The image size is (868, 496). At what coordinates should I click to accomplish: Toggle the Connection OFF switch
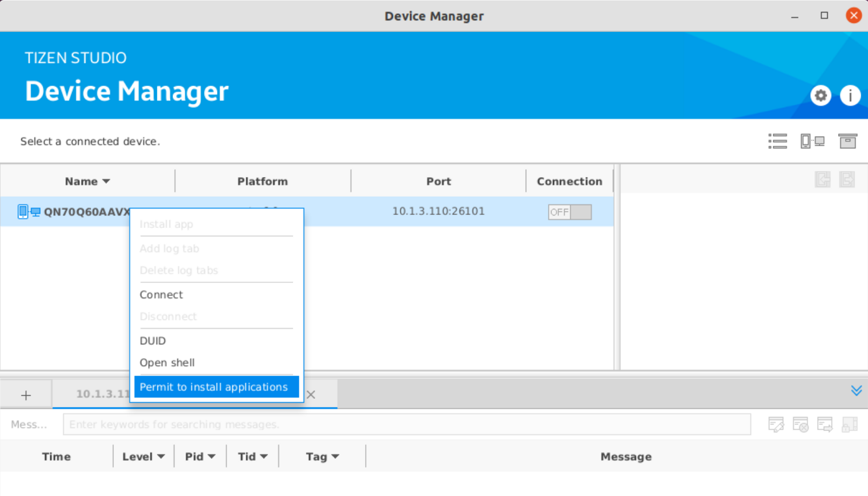click(569, 212)
